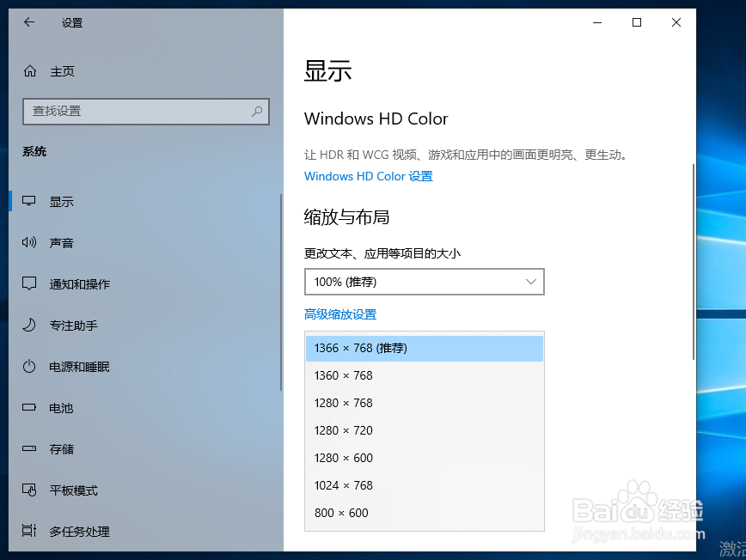Click the 查找设置 search field
746x560 pixels.
click(146, 112)
